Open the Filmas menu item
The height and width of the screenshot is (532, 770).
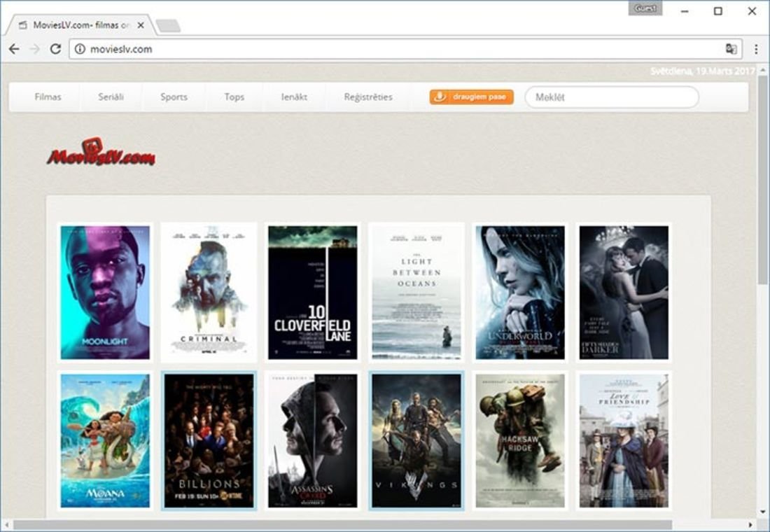click(48, 97)
